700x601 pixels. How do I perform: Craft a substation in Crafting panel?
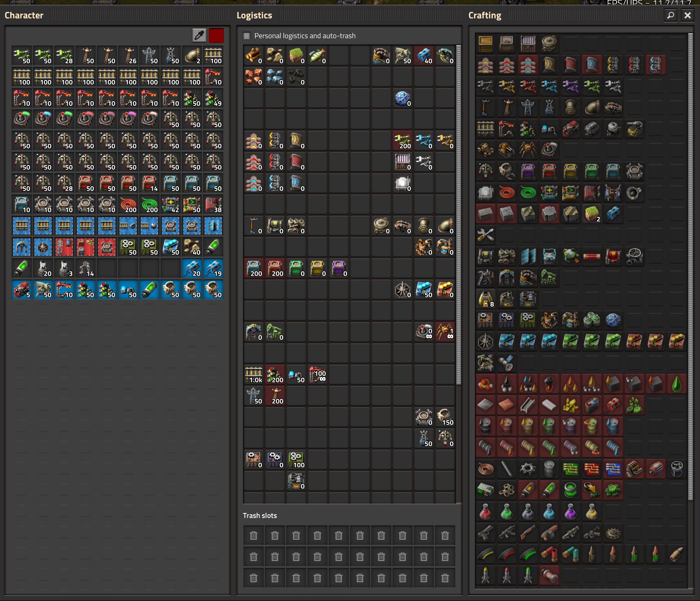click(x=549, y=107)
